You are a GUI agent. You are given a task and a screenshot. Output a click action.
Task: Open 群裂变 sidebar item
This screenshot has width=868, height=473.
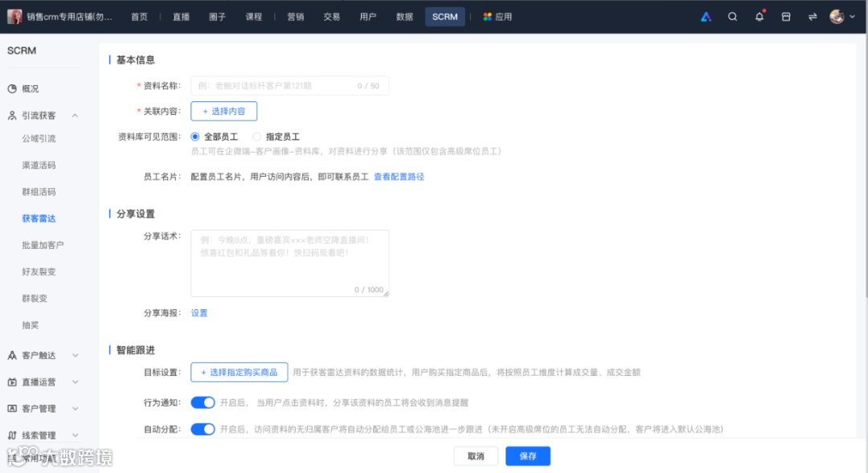(x=35, y=298)
